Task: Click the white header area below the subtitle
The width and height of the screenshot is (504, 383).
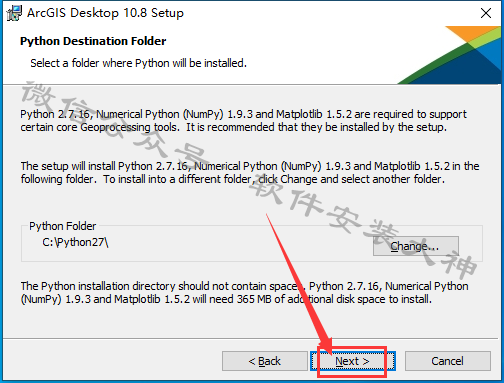Action: 200,77
